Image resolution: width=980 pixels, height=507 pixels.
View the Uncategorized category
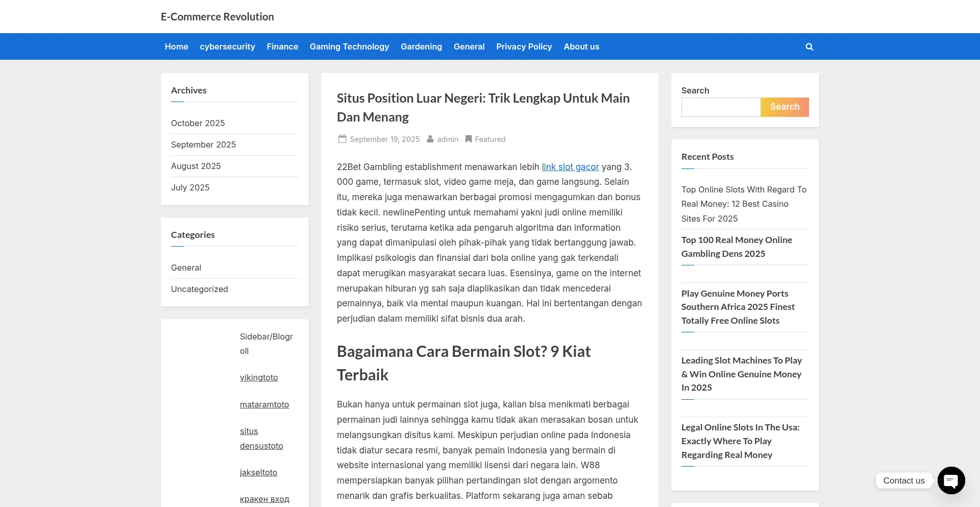click(x=199, y=289)
